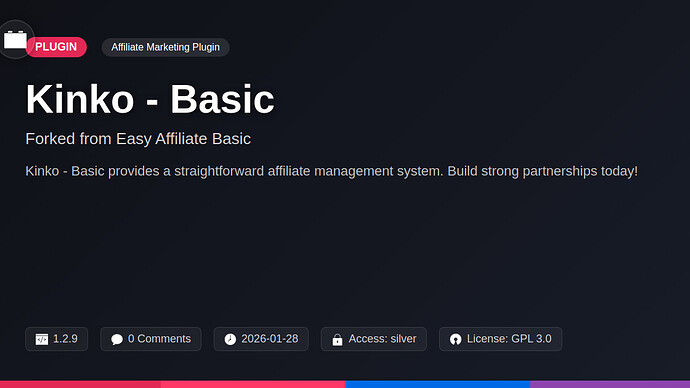
Task: Click the Access: silver label
Action: point(382,339)
